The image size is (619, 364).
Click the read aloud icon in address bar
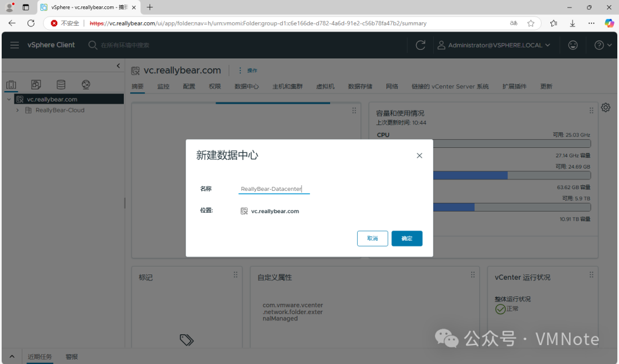pyautogui.click(x=513, y=24)
